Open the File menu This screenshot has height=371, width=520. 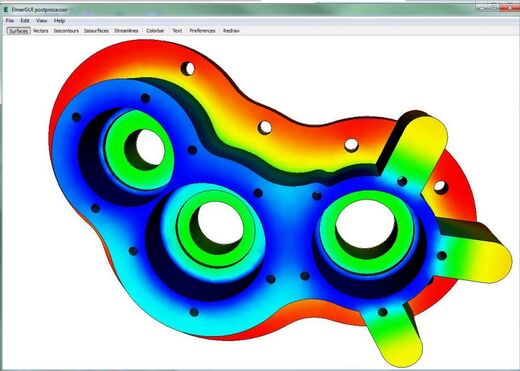10,21
